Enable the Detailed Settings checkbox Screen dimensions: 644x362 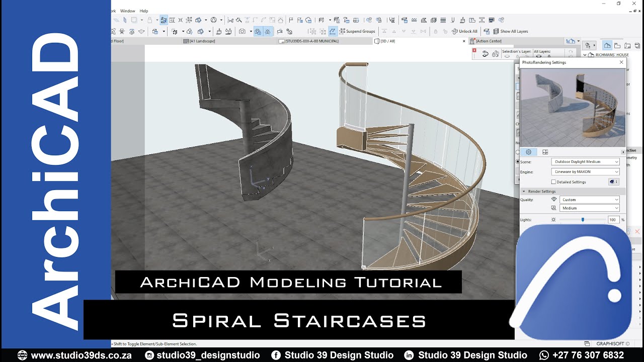pyautogui.click(x=554, y=182)
